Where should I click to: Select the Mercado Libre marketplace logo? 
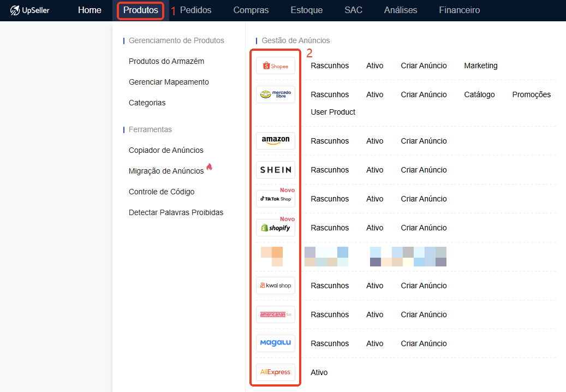click(276, 94)
